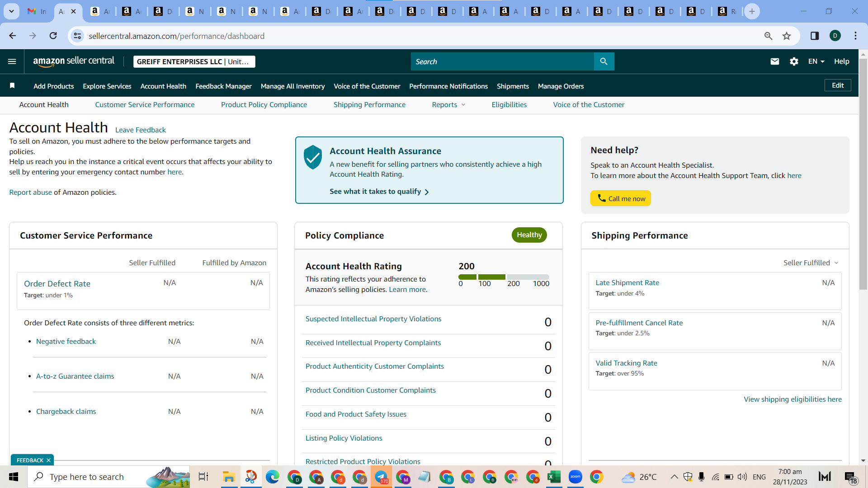Screen dimensions: 868x488
Task: Click the Account Health Assurance shield icon
Action: [313, 157]
